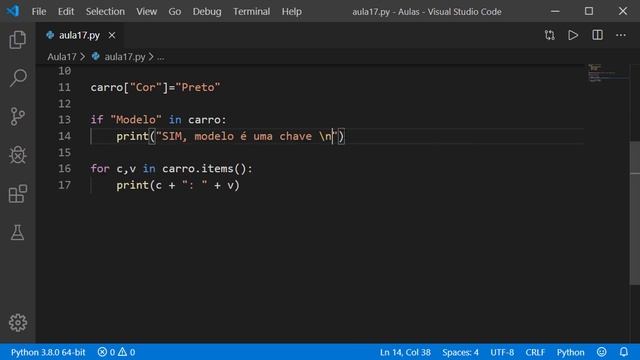Select the aula17.py editor tab
The image size is (640, 360).
[79, 36]
